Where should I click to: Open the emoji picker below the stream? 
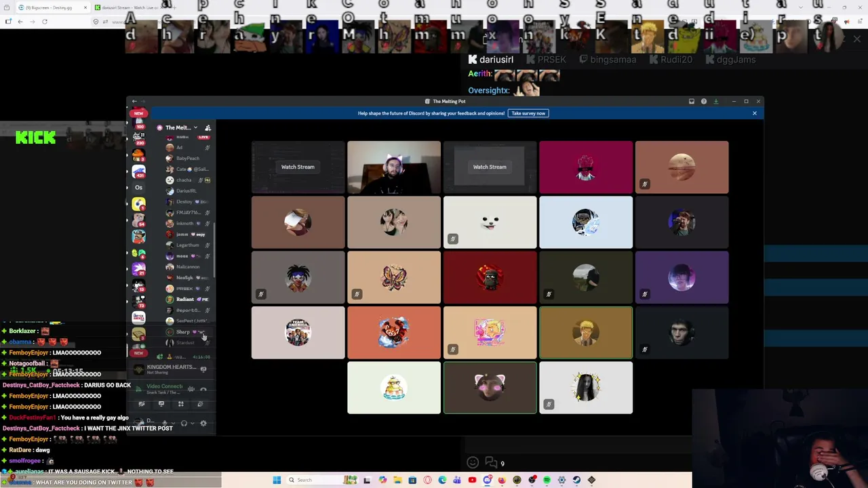point(473,463)
